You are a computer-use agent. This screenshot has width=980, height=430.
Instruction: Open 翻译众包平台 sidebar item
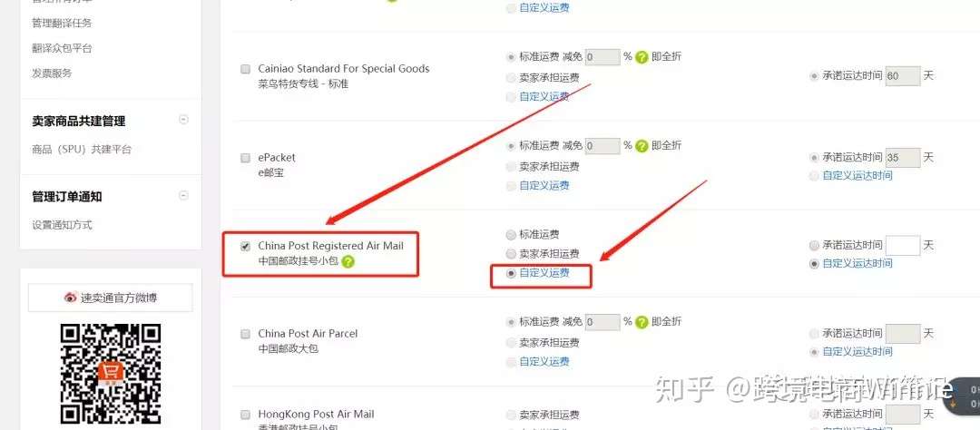[x=62, y=48]
